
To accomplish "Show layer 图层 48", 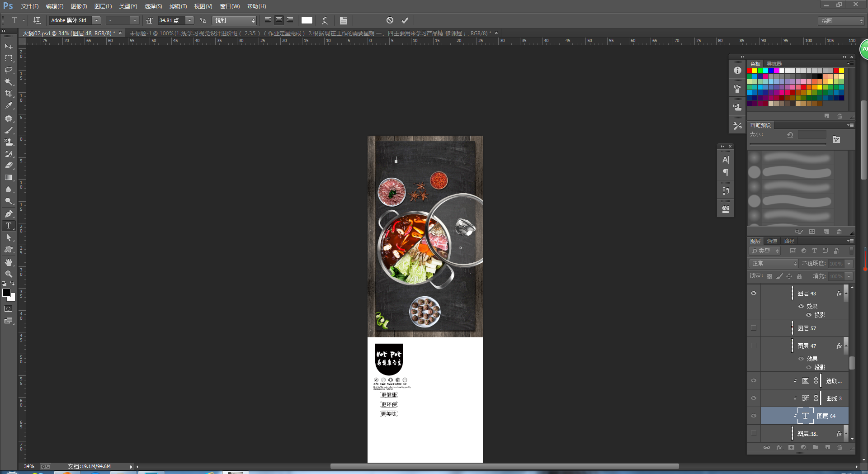I will point(754,433).
